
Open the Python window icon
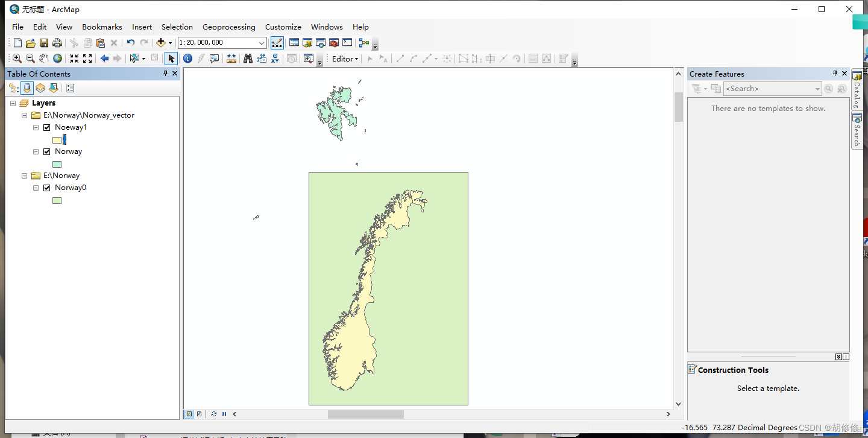tap(347, 43)
